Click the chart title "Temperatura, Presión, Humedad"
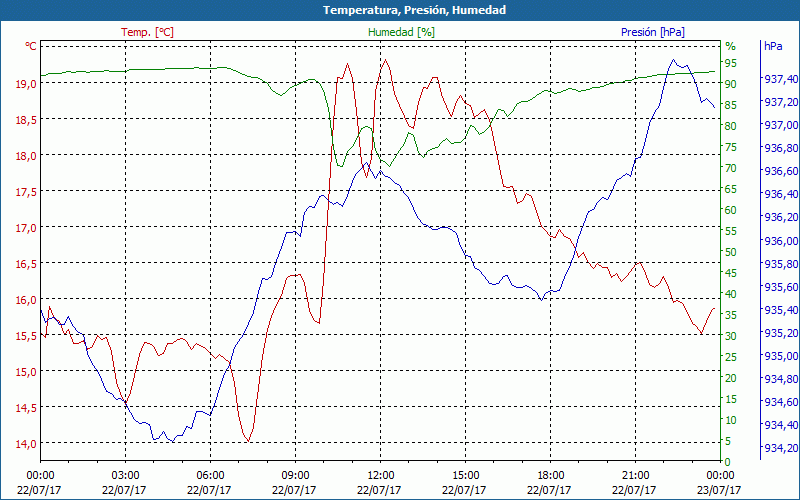This screenshot has width=800, height=500. point(414,10)
